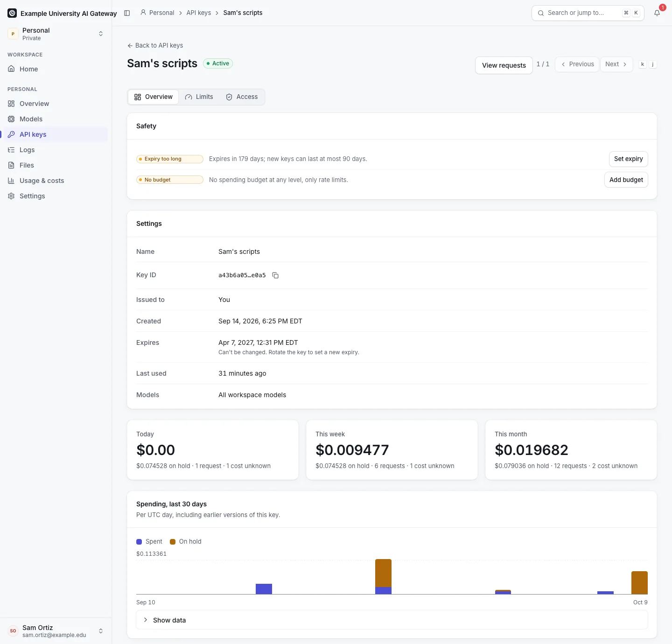The width and height of the screenshot is (672, 644).
Task: Click the Personal workspace avatar
Action: (x=13, y=34)
